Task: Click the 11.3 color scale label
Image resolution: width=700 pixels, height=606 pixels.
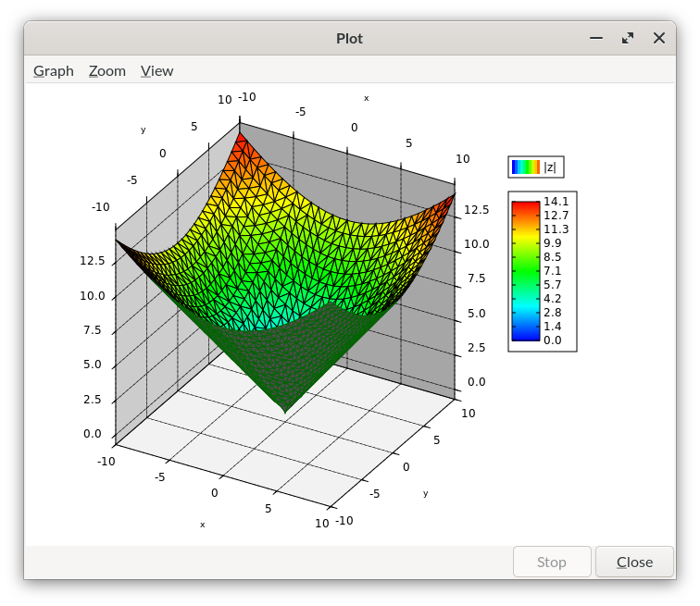Action: (556, 229)
